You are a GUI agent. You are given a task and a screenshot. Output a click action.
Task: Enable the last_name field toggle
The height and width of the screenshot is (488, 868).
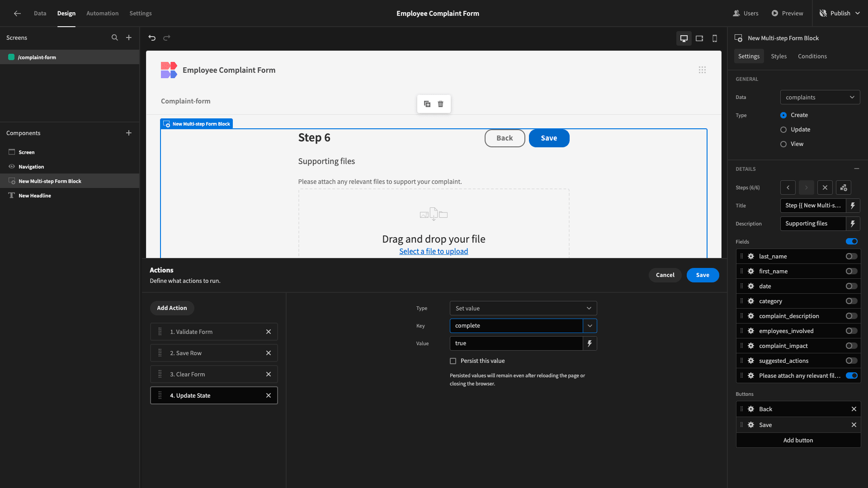click(x=852, y=256)
